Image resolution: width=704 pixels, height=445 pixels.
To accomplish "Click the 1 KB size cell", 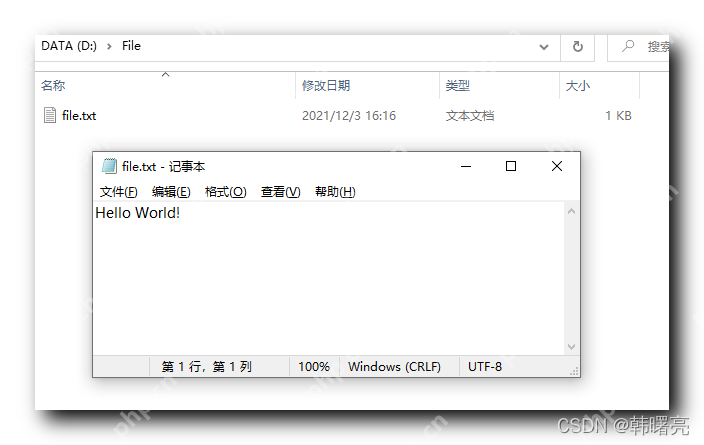I will point(618,115).
